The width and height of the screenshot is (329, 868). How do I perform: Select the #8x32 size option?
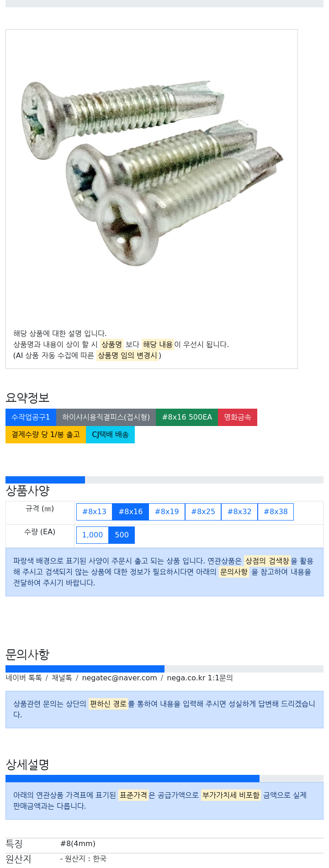[239, 512]
